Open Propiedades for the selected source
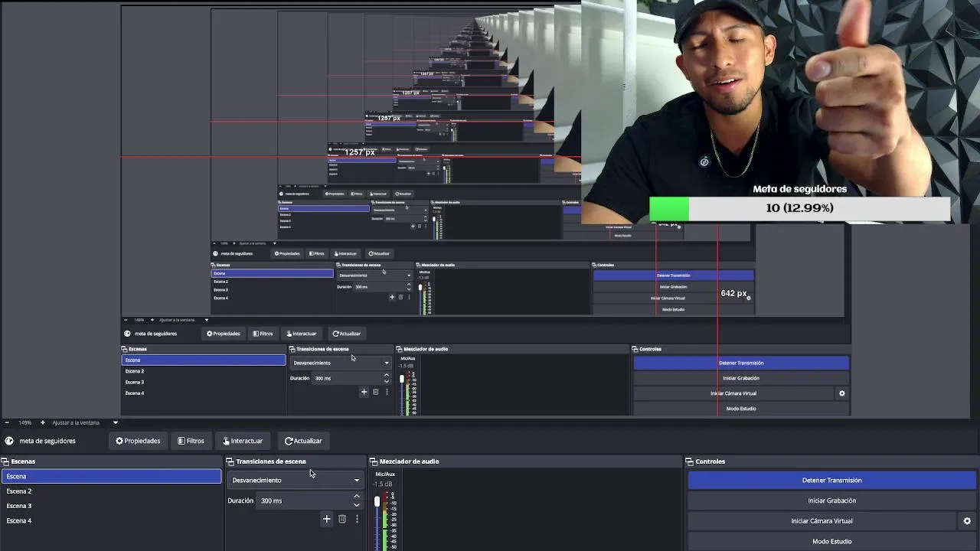 (138, 441)
